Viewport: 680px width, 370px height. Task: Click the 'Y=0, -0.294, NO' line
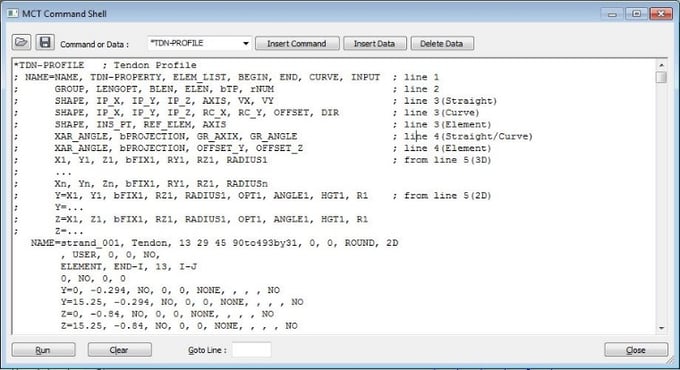(170, 290)
